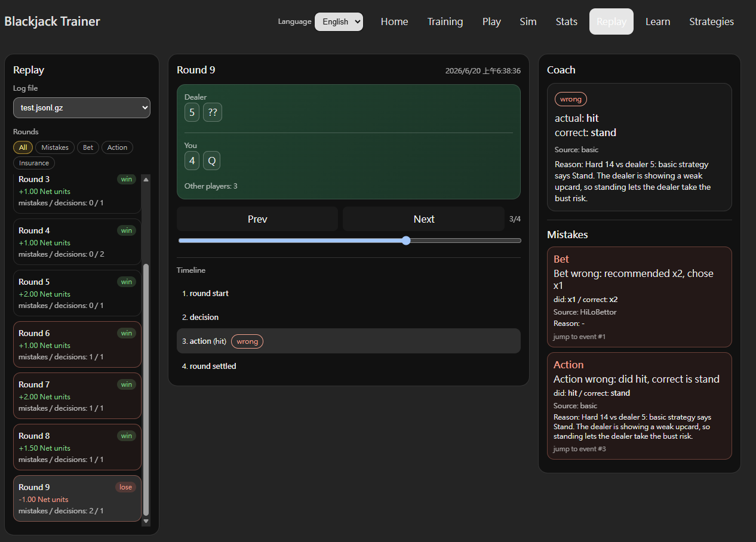This screenshot has height=542, width=756.
Task: Open the Action mistake card
Action: tap(640, 406)
